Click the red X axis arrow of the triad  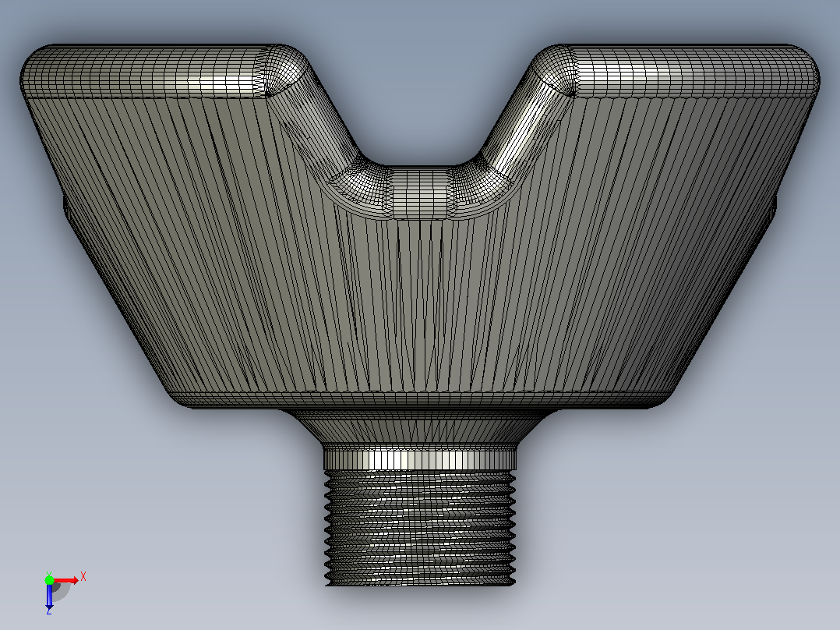tap(66, 580)
